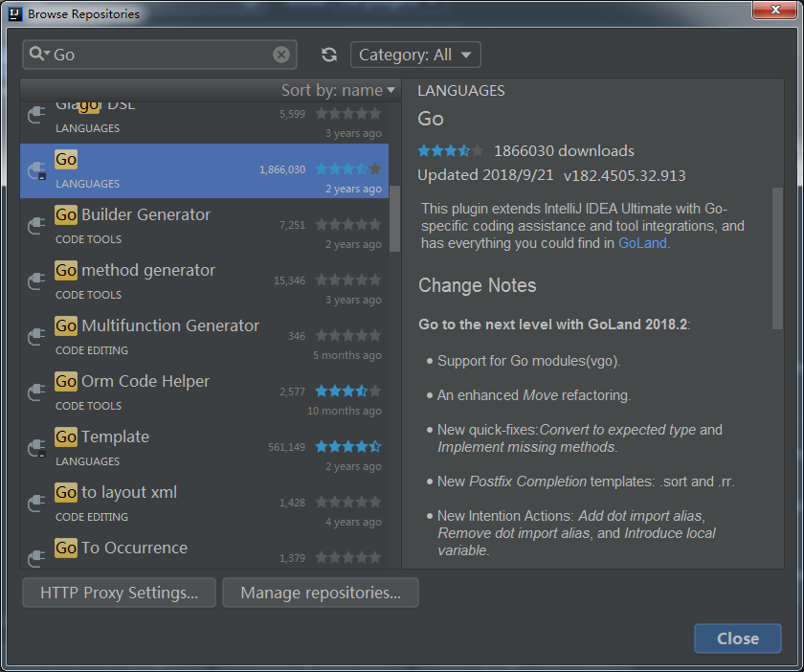Click version text v182.4505.32.913
This screenshot has height=672, width=804.
(624, 176)
